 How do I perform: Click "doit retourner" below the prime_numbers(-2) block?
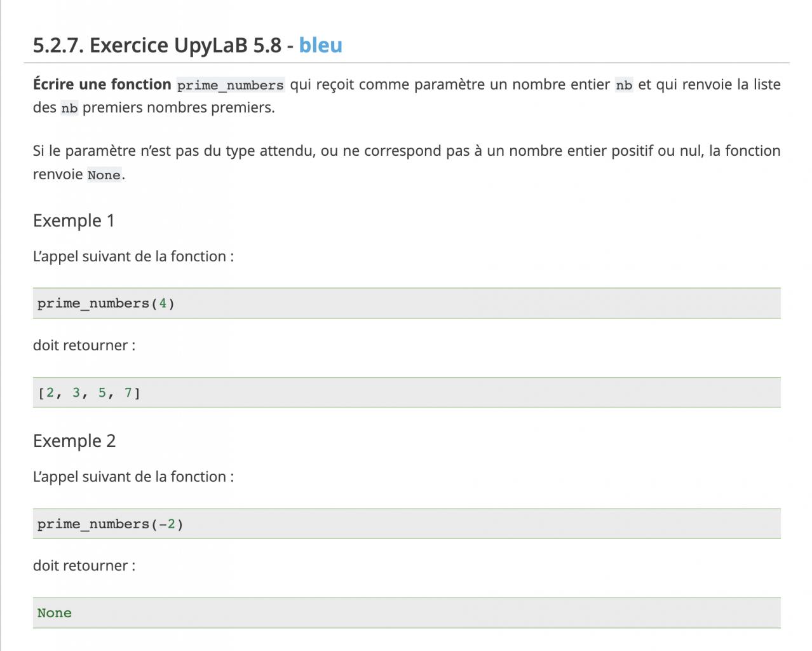tap(84, 566)
